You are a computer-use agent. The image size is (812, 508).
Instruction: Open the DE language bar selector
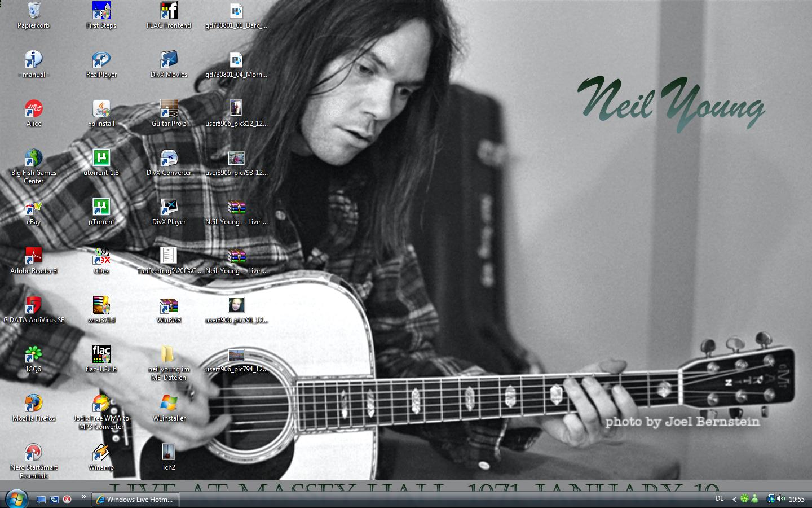pos(720,498)
